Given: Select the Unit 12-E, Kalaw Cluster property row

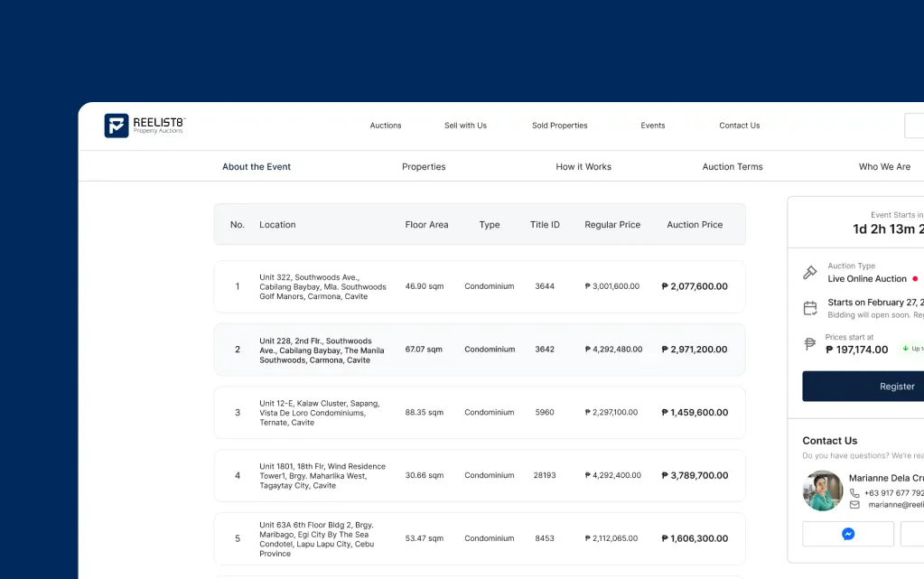Looking at the screenshot, I should [x=480, y=413].
